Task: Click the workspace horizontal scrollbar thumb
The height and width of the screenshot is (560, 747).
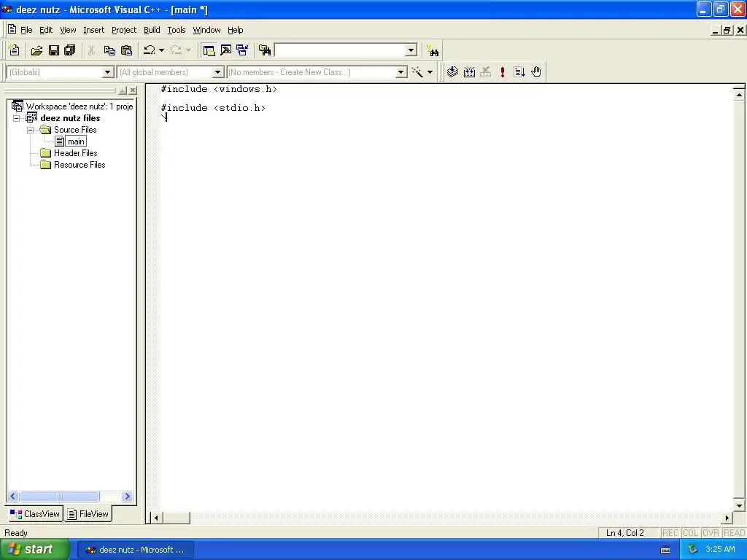Action: click(60, 496)
